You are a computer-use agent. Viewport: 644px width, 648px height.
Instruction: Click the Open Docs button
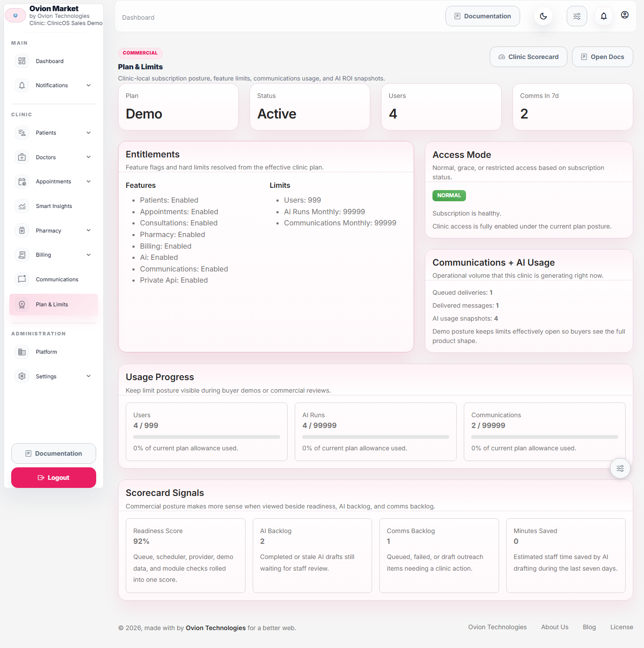pyautogui.click(x=602, y=57)
